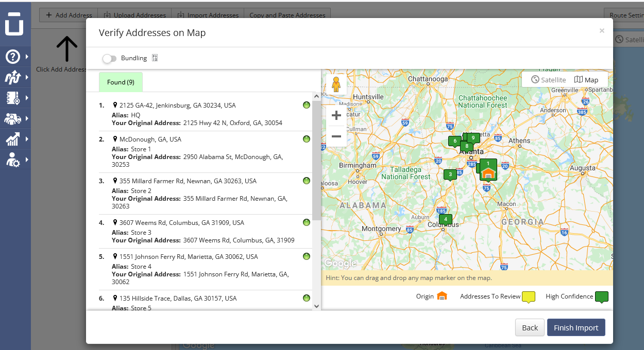Image resolution: width=644 pixels, height=350 pixels.
Task: Select map marker number 6
Action: tap(454, 141)
